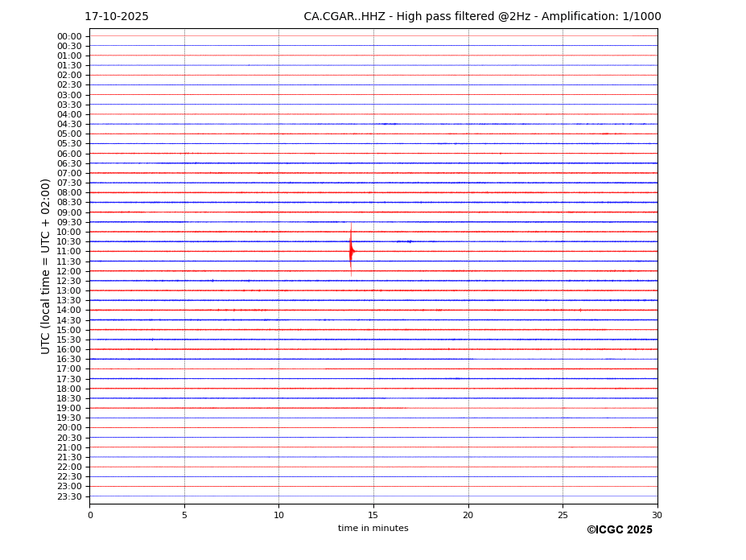Image resolution: width=746 pixels, height=560 pixels.
Task: Click the large seismic spike on the 11:00 trace
Action: tap(351, 251)
